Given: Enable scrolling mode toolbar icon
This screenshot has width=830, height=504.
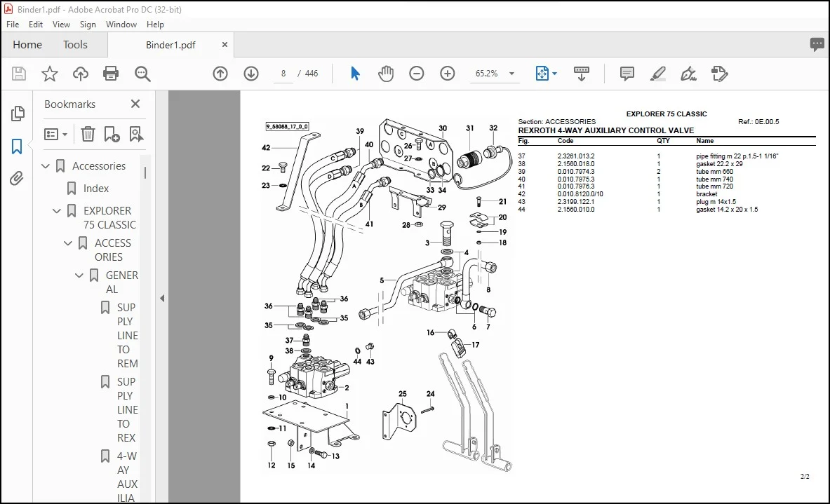Looking at the screenshot, I should tap(581, 74).
